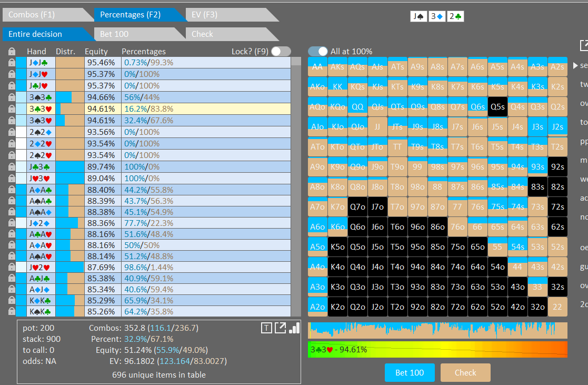Screen dimensions: 588x385
Task: Click the pop-out icon in stats panel
Action: pos(281,329)
